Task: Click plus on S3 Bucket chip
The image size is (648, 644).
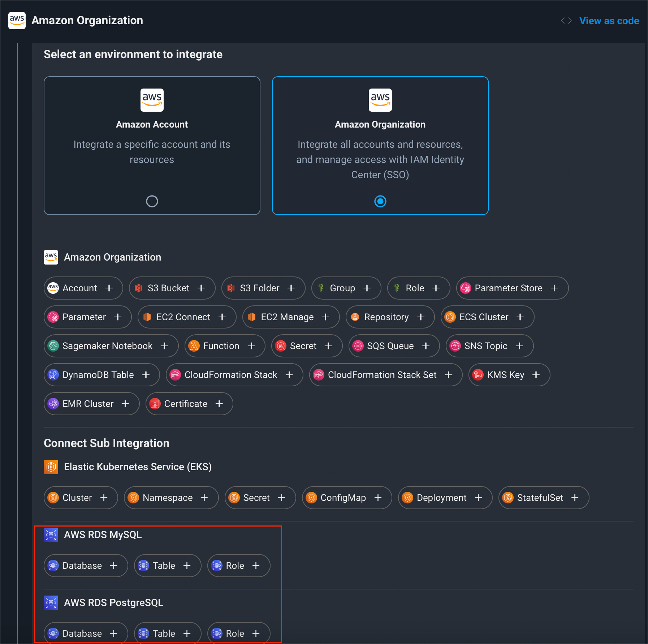Action: (x=201, y=288)
